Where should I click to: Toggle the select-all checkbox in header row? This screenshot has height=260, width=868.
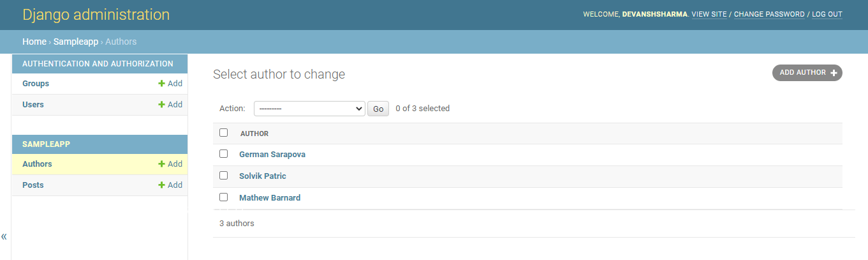coord(223,133)
